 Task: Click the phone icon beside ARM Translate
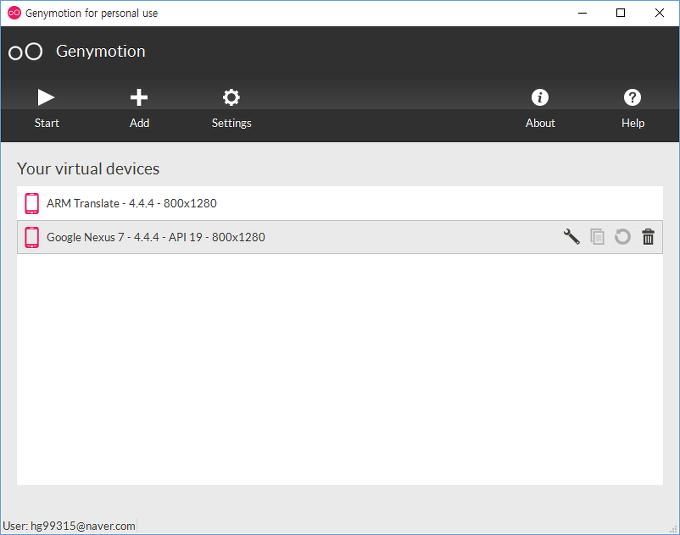click(x=32, y=203)
